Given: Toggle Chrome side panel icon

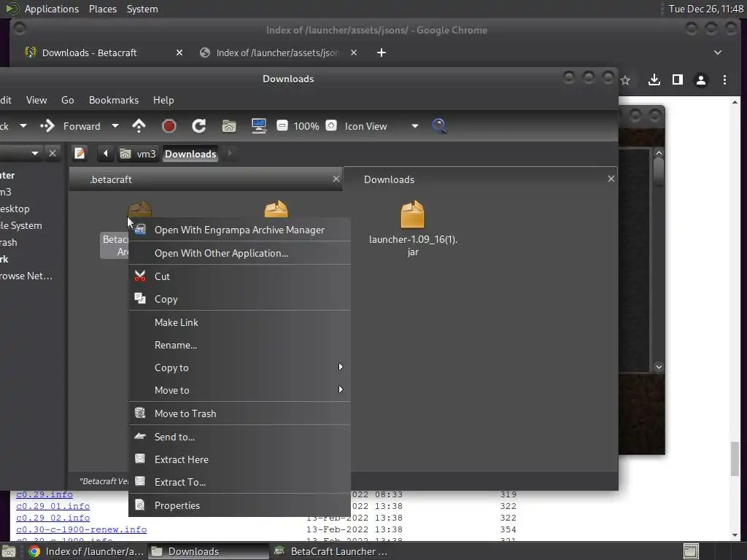Looking at the screenshot, I should click(678, 80).
